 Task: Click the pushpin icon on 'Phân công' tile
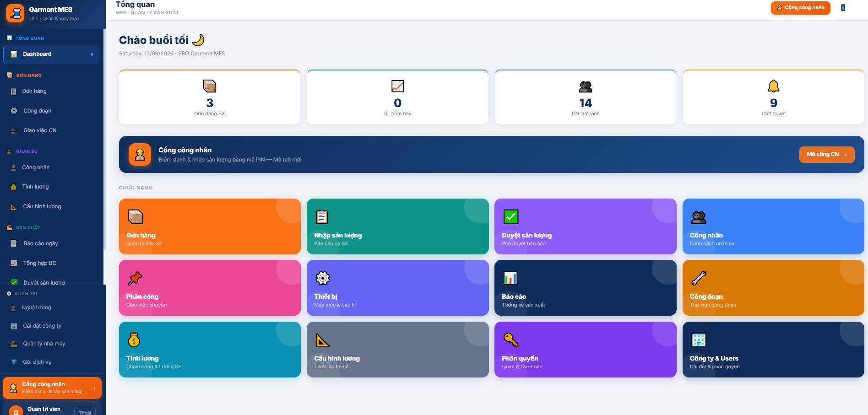[135, 278]
